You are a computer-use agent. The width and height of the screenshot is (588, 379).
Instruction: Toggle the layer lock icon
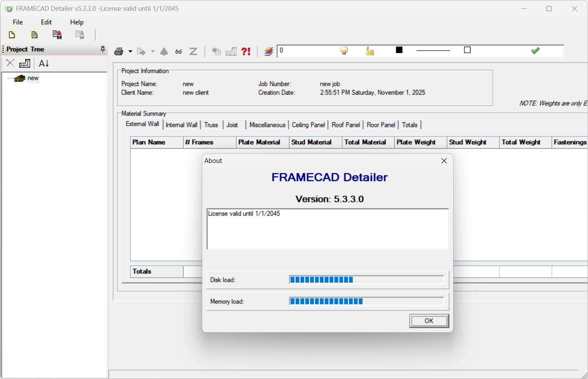370,51
